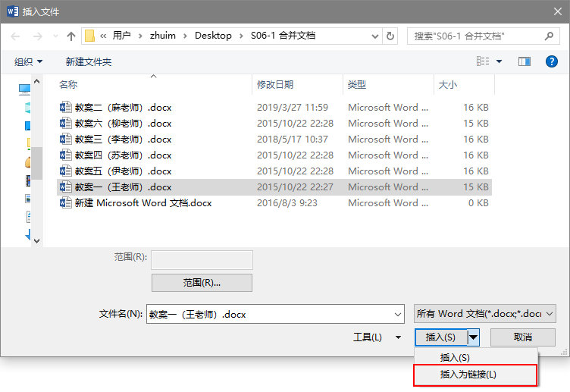The image size is (570, 392).
Task: Change the view layout icon
Action: click(x=483, y=61)
